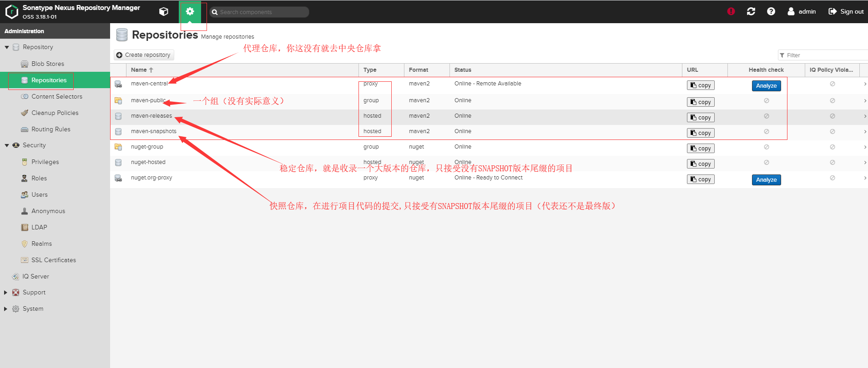Open Routing Rules

[x=51, y=129]
